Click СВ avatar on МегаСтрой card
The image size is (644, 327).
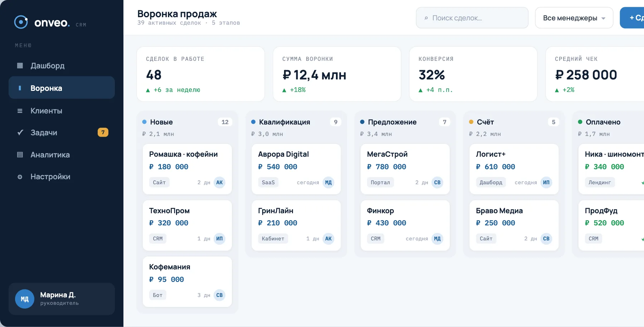click(x=437, y=182)
